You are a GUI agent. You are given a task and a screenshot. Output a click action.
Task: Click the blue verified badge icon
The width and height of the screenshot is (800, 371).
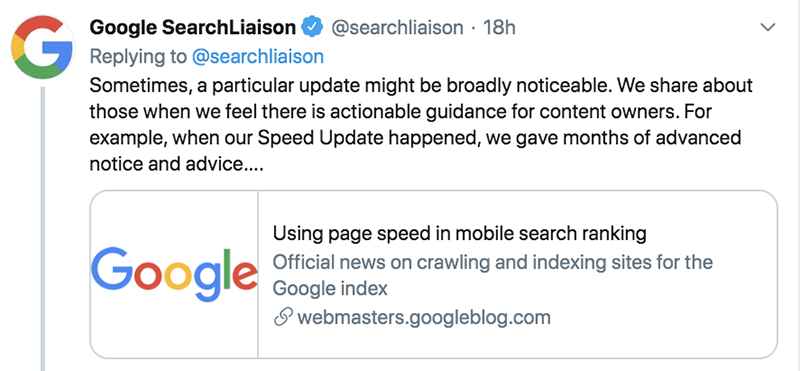click(313, 28)
